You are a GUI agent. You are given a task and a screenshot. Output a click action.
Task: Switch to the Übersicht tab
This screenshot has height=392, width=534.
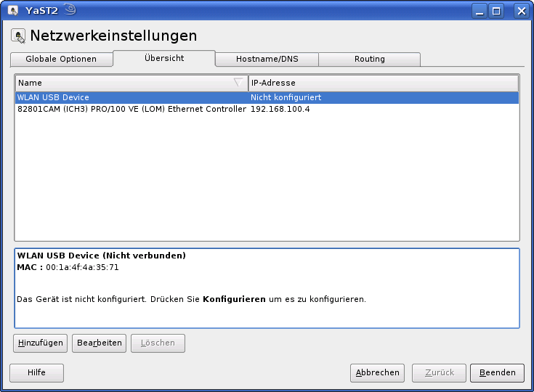click(x=164, y=58)
